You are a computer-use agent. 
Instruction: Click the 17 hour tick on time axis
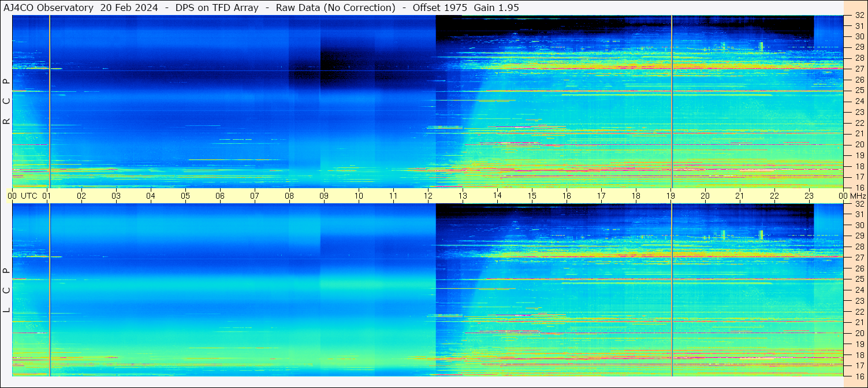[x=601, y=196]
